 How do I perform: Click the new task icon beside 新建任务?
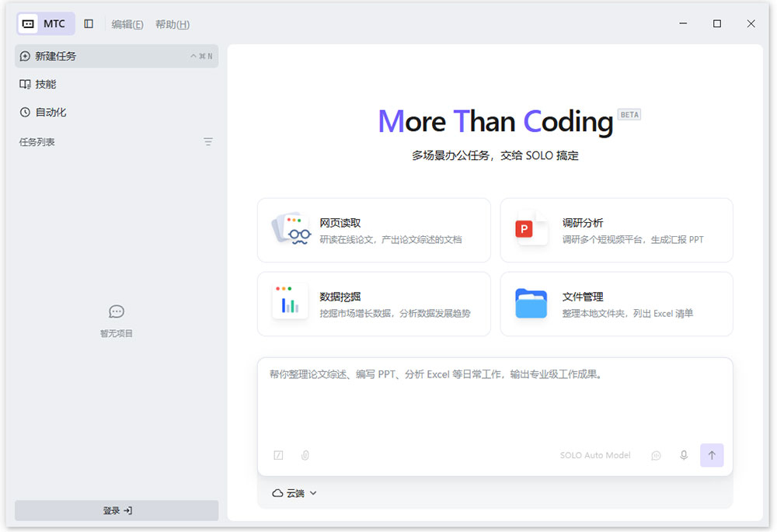point(26,57)
